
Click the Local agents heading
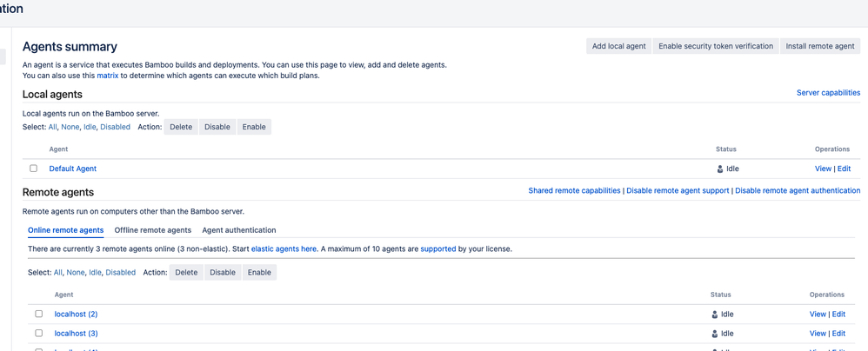[x=52, y=95]
